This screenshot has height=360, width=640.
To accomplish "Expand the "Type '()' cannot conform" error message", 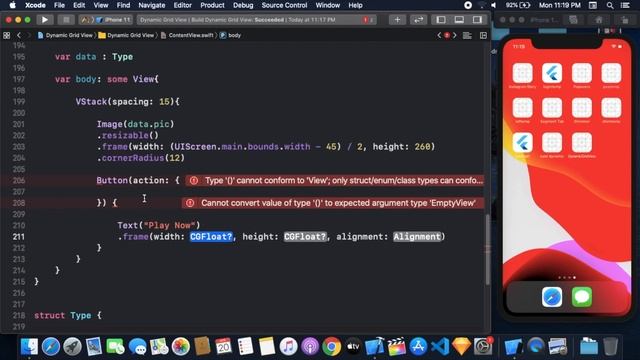I will point(335,180).
